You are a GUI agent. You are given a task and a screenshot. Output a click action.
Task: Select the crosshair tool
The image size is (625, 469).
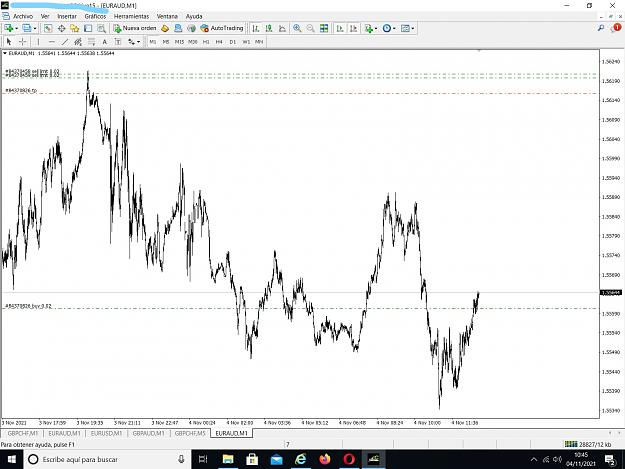(x=22, y=41)
